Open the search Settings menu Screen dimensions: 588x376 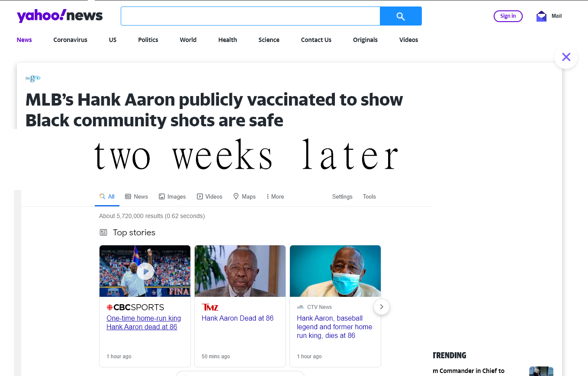[x=342, y=196]
